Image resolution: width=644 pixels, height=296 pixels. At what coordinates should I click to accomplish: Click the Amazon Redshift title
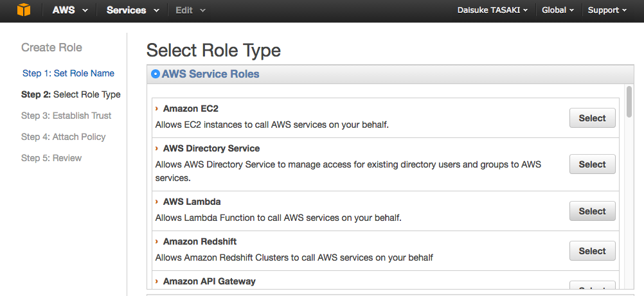coord(200,241)
